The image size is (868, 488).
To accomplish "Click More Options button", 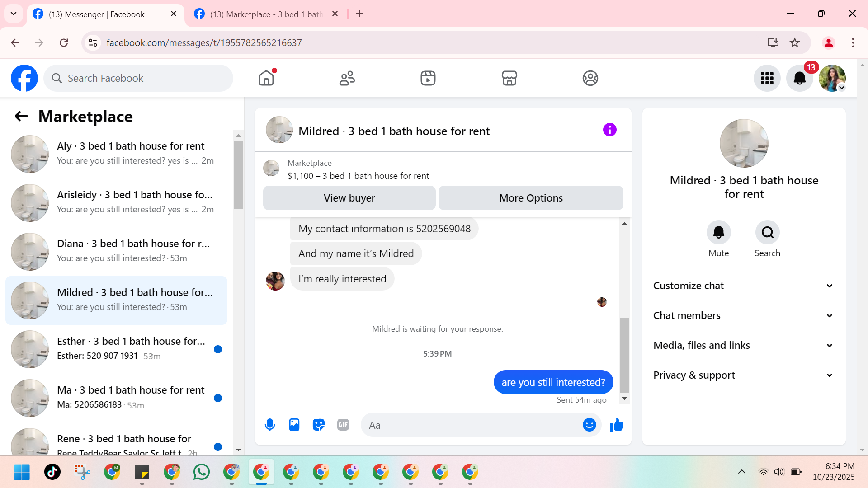I will [x=531, y=198].
